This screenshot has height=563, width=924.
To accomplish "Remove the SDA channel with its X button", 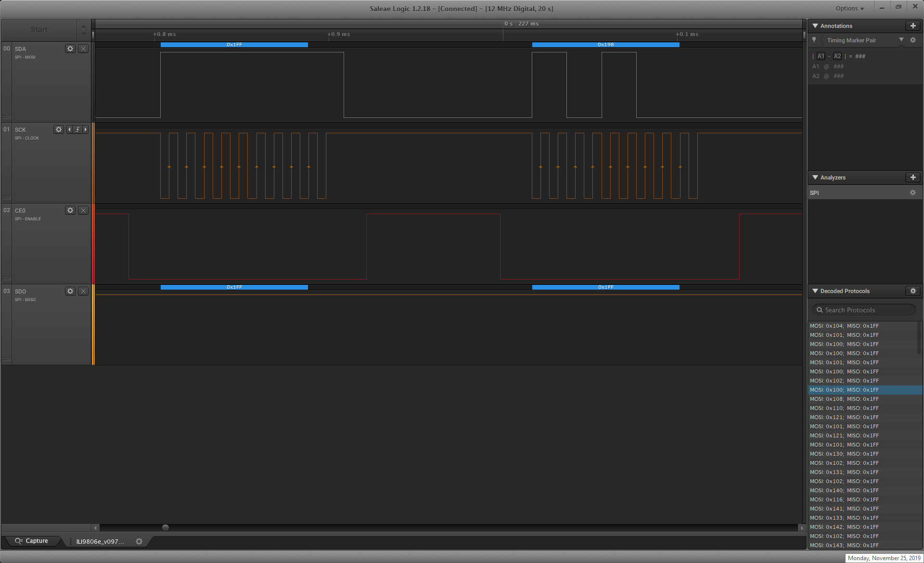I will click(x=83, y=49).
